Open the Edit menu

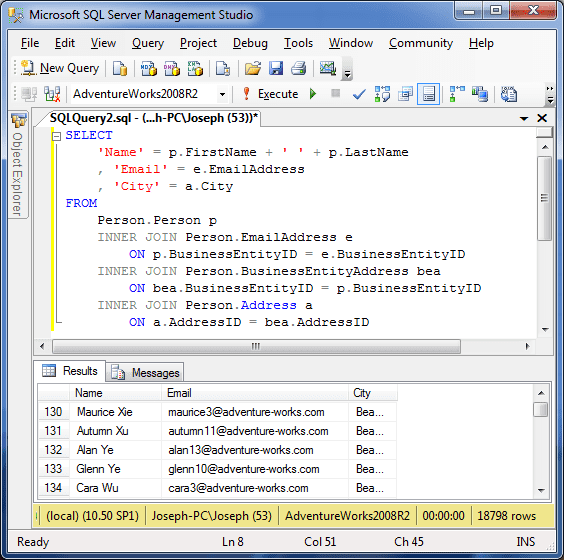tap(65, 43)
